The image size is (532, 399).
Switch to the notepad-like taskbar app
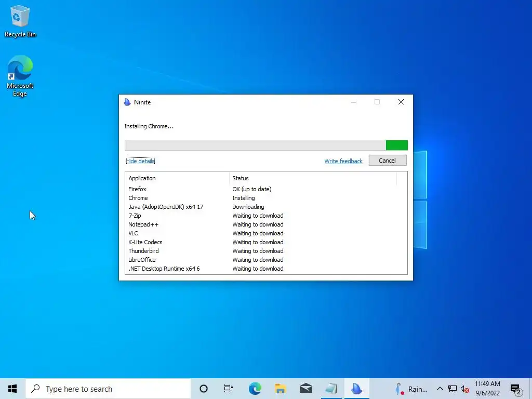pos(331,389)
